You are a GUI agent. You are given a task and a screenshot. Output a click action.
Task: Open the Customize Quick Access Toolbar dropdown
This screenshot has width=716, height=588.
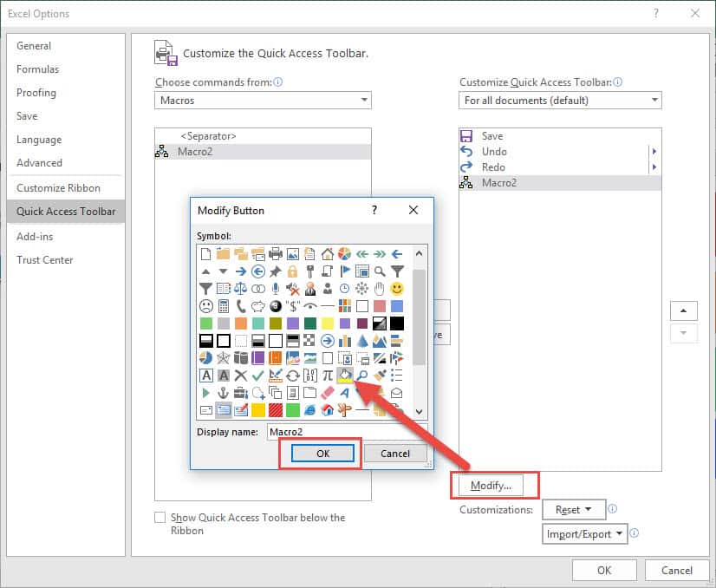(560, 100)
